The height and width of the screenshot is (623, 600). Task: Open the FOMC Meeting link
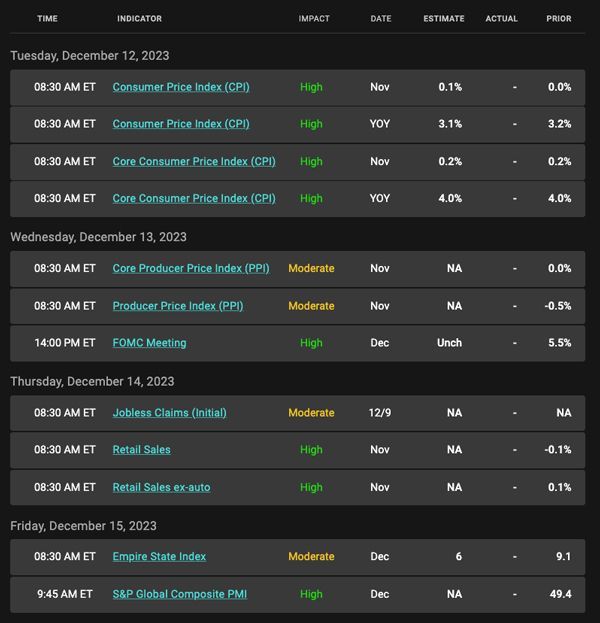(149, 343)
